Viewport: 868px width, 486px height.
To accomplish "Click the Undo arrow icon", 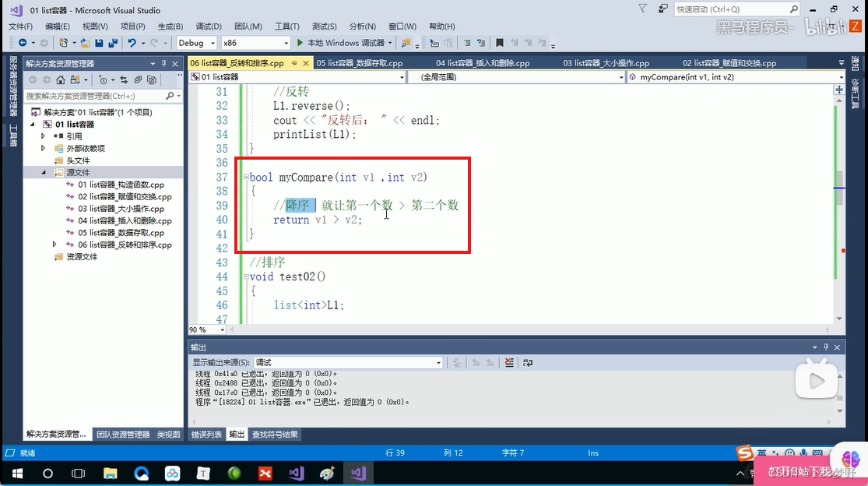I will (x=132, y=43).
